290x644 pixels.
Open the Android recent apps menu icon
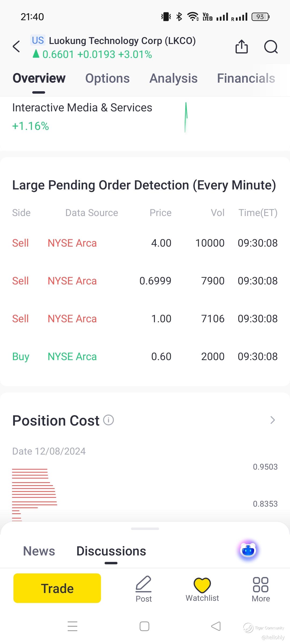73,626
